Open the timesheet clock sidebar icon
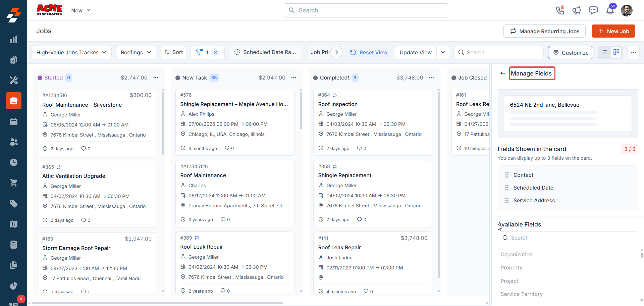Viewport: 644px width, 306px height. 13,162
